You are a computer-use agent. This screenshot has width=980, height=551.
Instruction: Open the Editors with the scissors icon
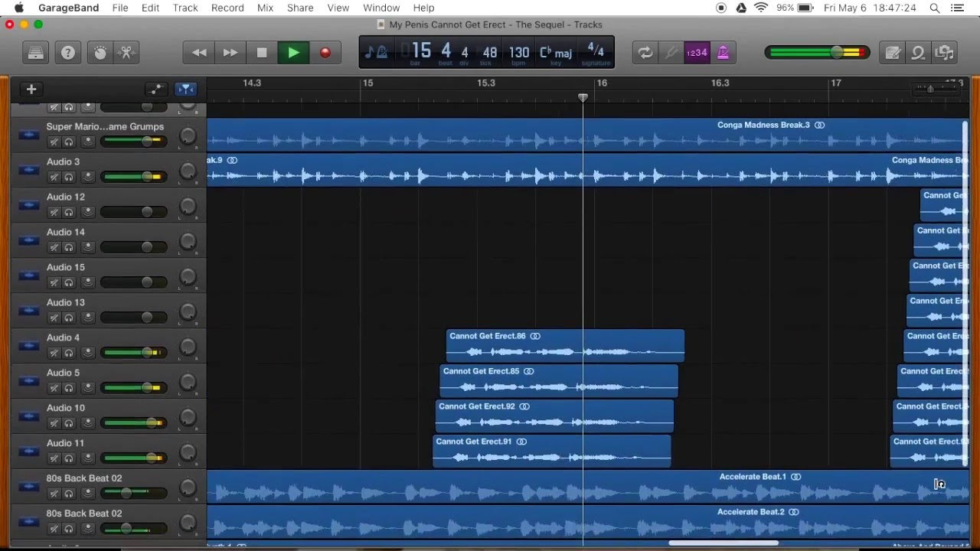126,53
